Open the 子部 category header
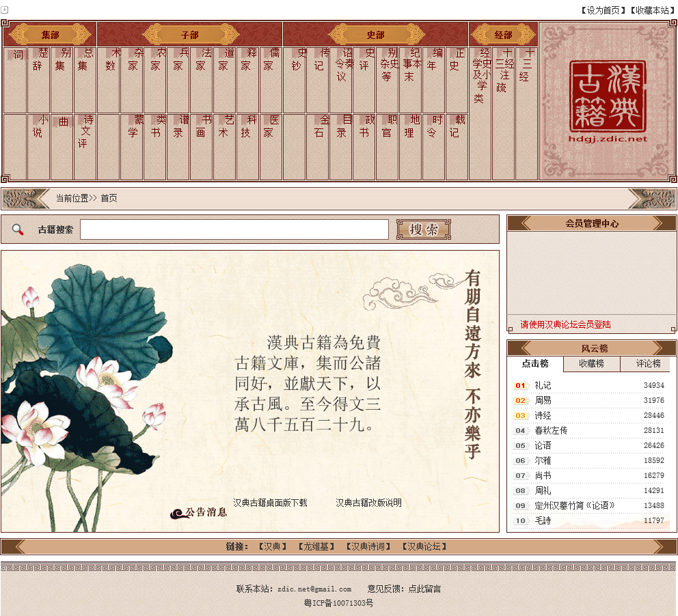This screenshot has width=678, height=616. (190, 35)
